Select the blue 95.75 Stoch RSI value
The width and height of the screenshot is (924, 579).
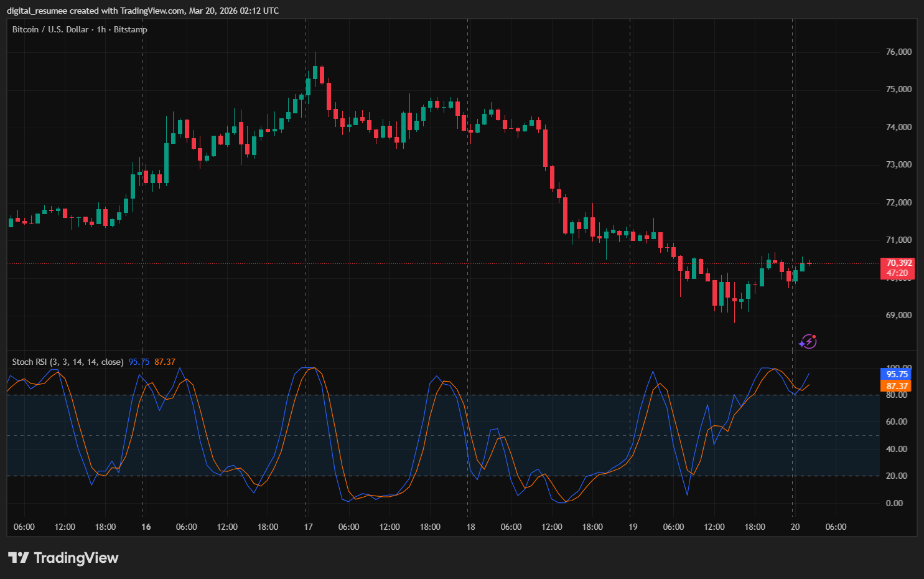(138, 362)
